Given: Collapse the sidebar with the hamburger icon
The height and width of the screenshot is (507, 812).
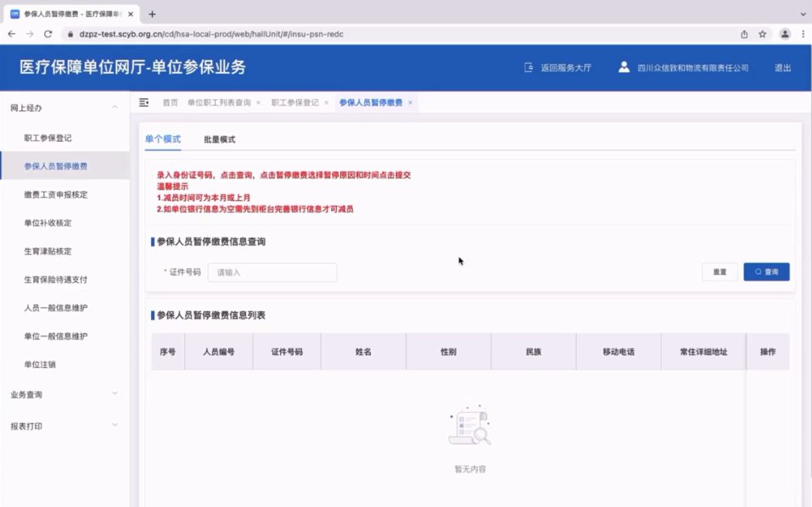Looking at the screenshot, I should [143, 103].
